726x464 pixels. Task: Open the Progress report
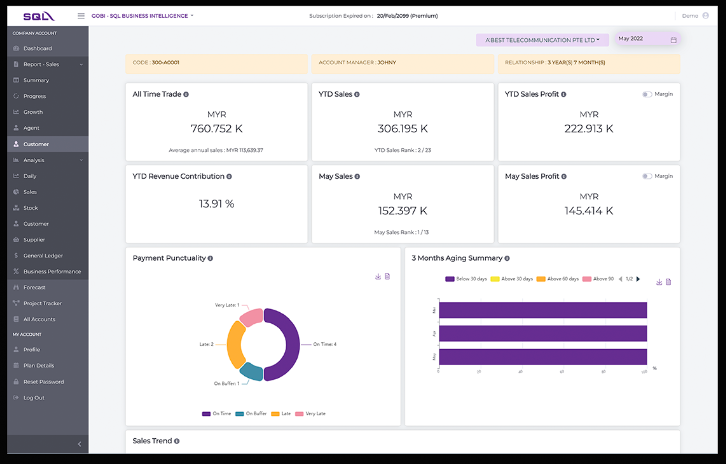coord(48,96)
